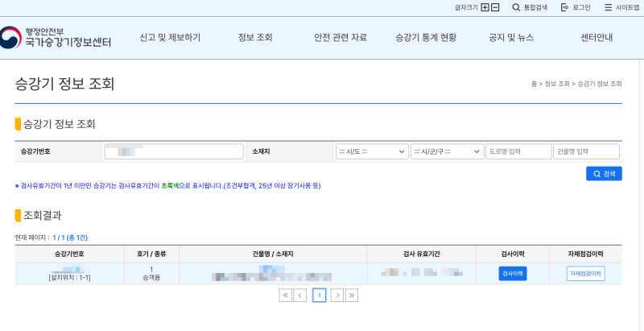
Task: Increase font size with plus icon
Action: (485, 7)
